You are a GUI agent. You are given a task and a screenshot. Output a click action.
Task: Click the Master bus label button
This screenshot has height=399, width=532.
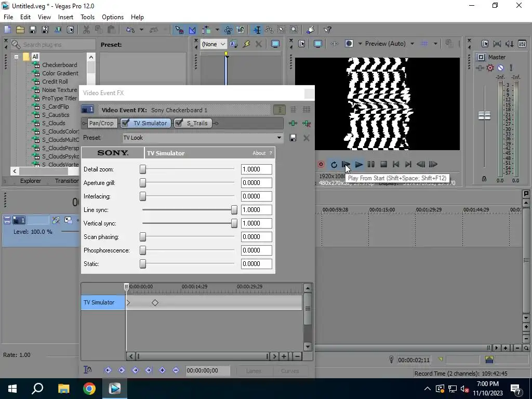click(481, 57)
